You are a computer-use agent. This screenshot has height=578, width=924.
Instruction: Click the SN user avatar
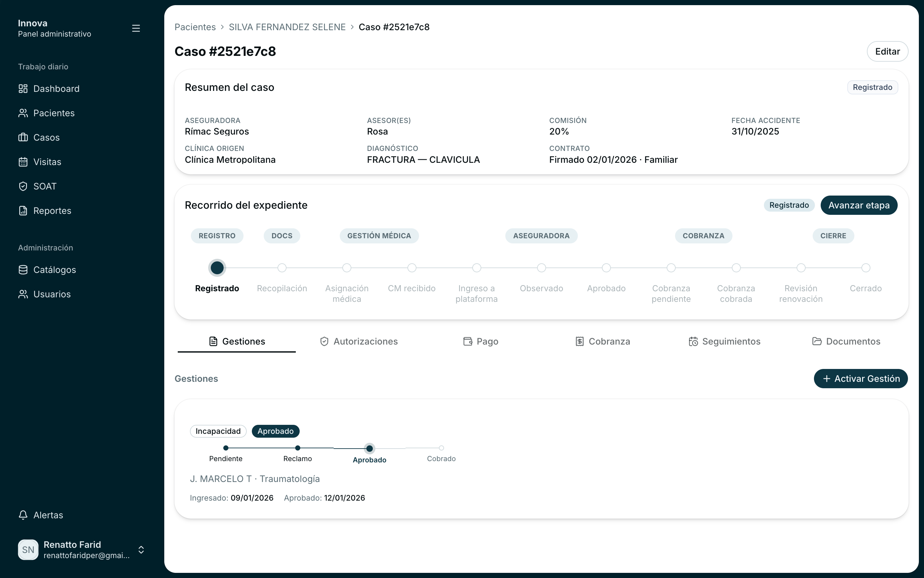[x=28, y=550]
